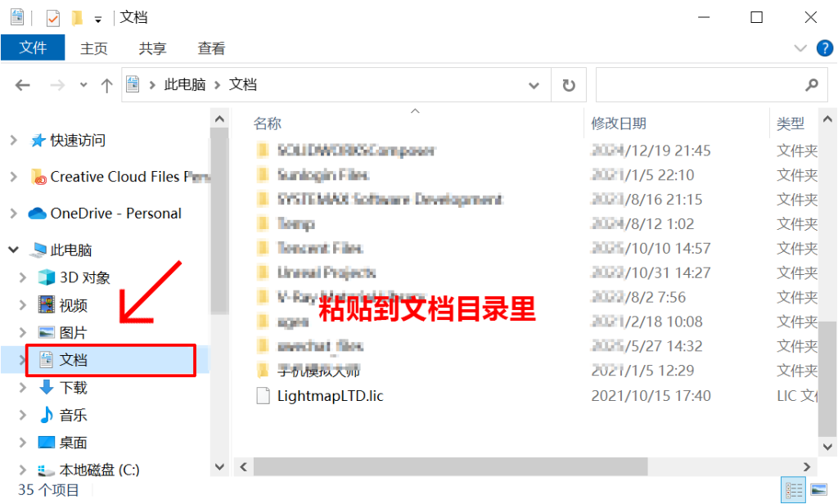Go up one folder level arrow
The width and height of the screenshot is (838, 504).
(x=107, y=85)
